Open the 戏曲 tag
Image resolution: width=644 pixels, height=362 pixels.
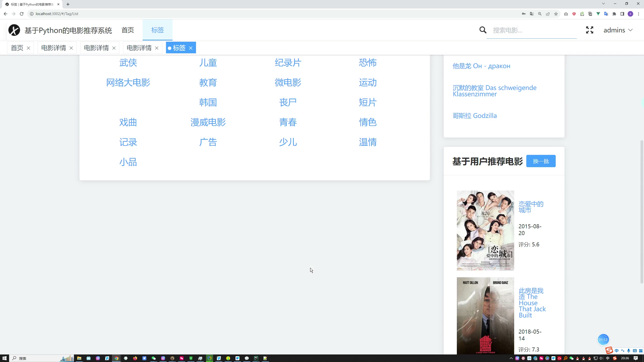(x=128, y=122)
